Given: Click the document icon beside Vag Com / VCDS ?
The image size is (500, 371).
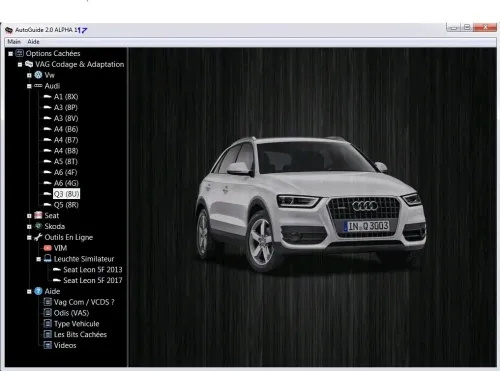Looking at the screenshot, I should tap(48, 302).
